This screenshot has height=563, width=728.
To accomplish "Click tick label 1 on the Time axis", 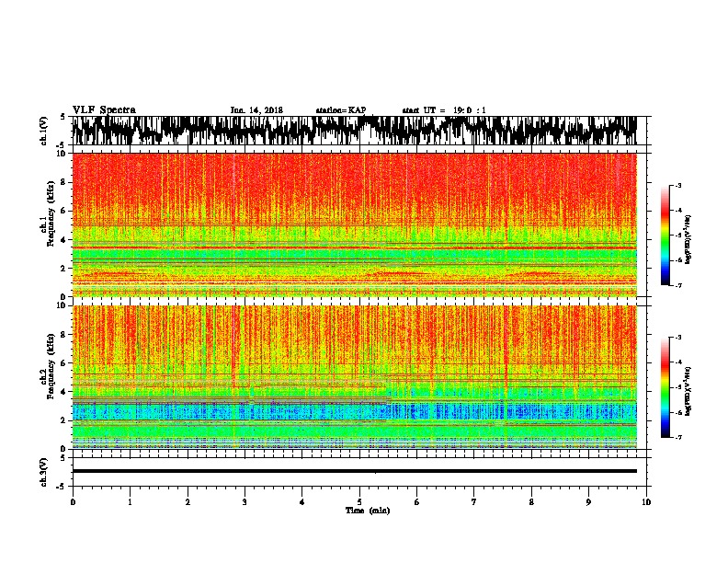I will pyautogui.click(x=130, y=502).
